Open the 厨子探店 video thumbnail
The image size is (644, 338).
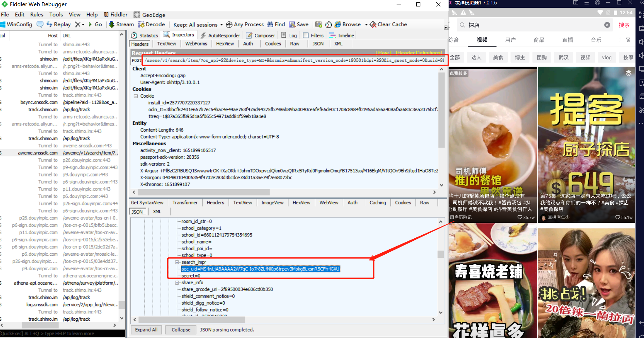tap(586, 145)
